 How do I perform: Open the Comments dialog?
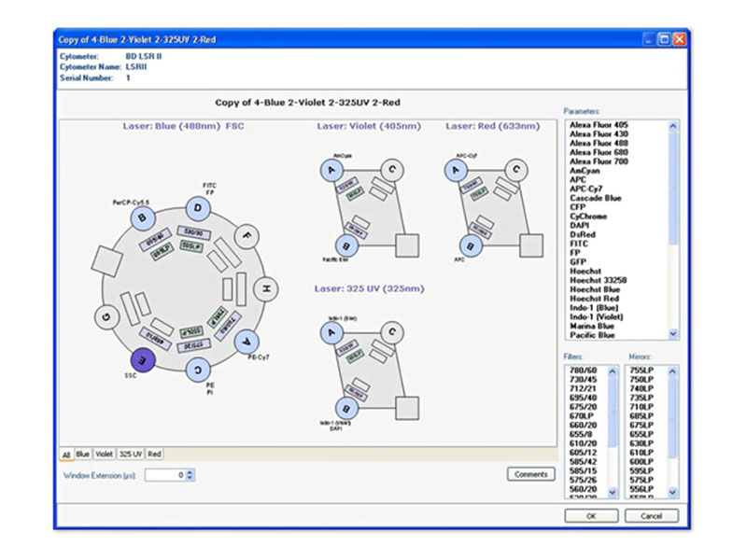click(530, 474)
